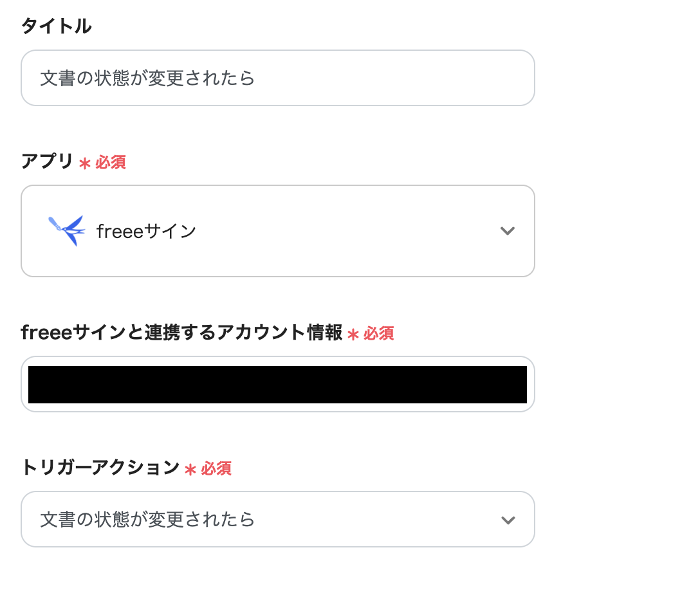
Task: Click the freeeサインと連携するアカウント情報 label
Action: (x=181, y=333)
